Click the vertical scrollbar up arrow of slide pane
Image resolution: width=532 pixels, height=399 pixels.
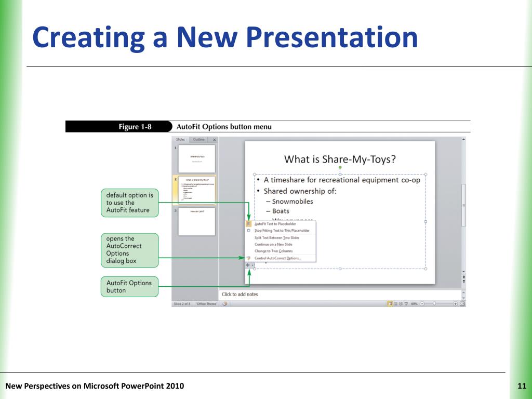(463, 139)
